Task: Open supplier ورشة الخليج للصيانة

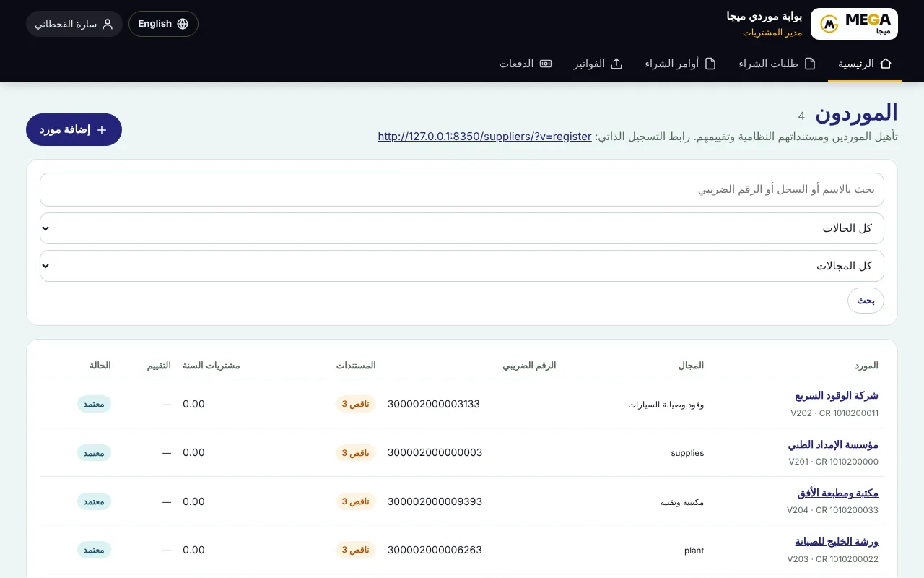Action: 837,542
